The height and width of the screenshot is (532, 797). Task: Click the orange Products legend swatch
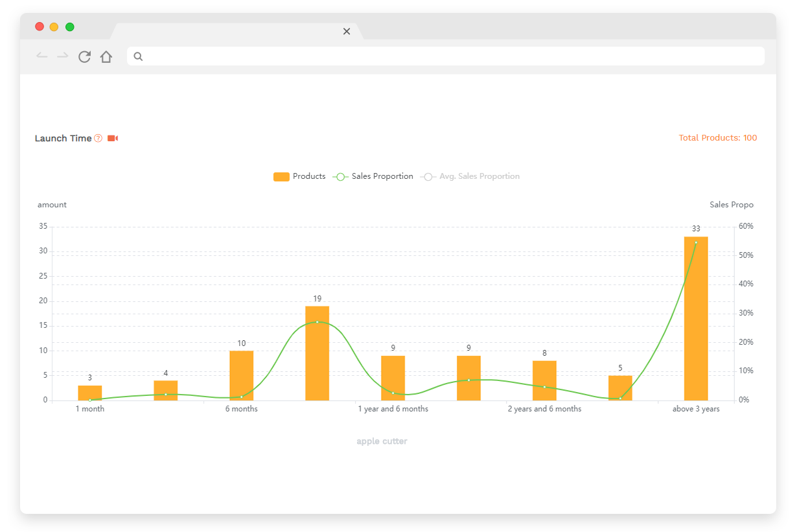point(281,176)
